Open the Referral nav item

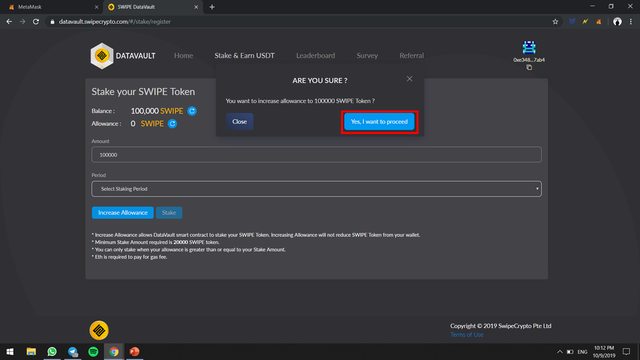coord(411,56)
